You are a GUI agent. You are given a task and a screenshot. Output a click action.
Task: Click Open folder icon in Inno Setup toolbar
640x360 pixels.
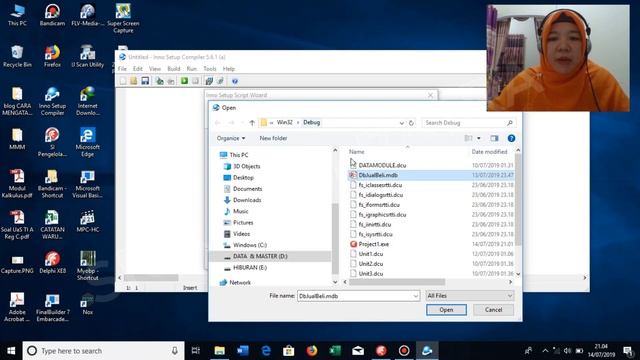click(133, 81)
